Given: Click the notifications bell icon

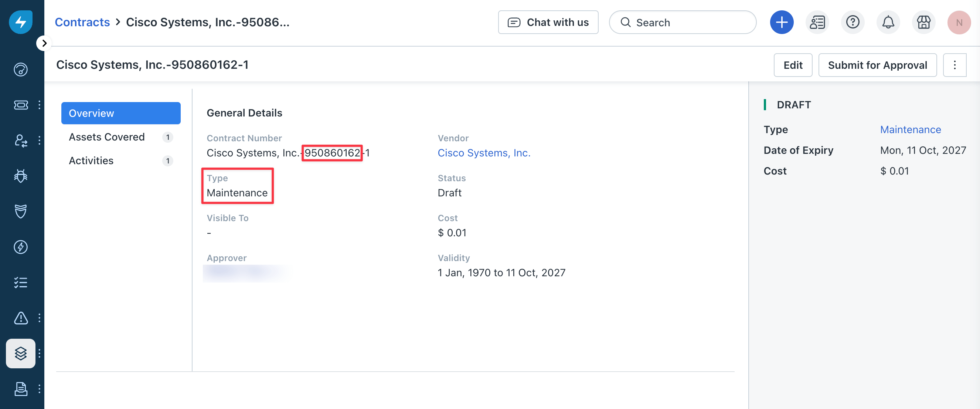Looking at the screenshot, I should 888,23.
